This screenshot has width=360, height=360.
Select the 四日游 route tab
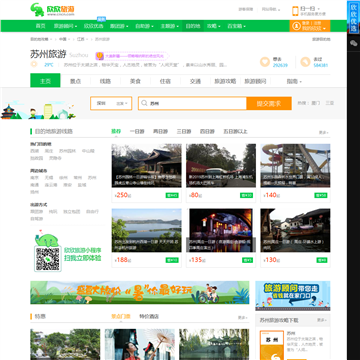click(x=207, y=132)
